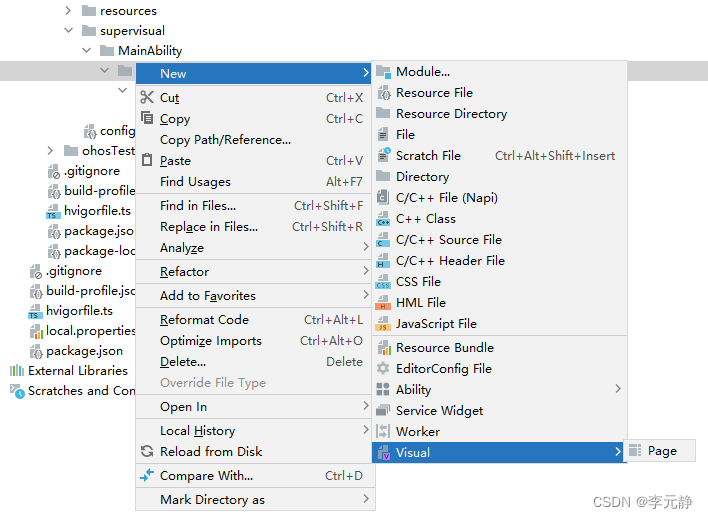Click the C++ Class icon
Image resolution: width=708 pixels, height=519 pixels.
point(383,219)
